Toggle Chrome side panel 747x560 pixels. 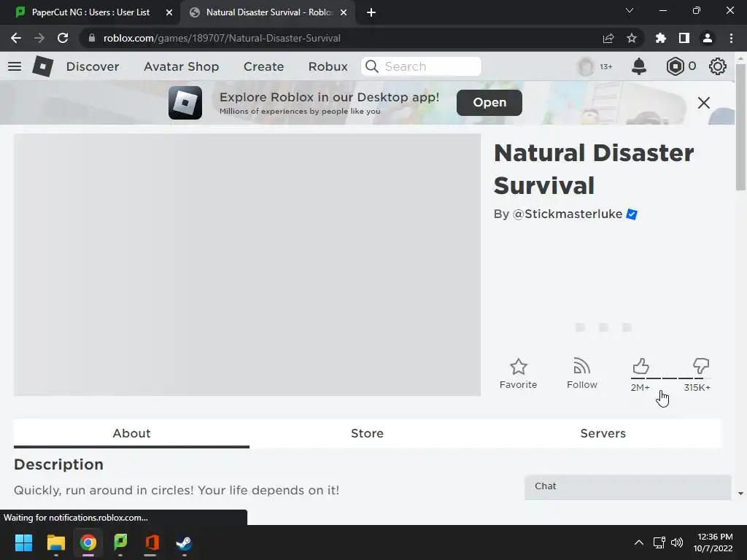point(684,38)
